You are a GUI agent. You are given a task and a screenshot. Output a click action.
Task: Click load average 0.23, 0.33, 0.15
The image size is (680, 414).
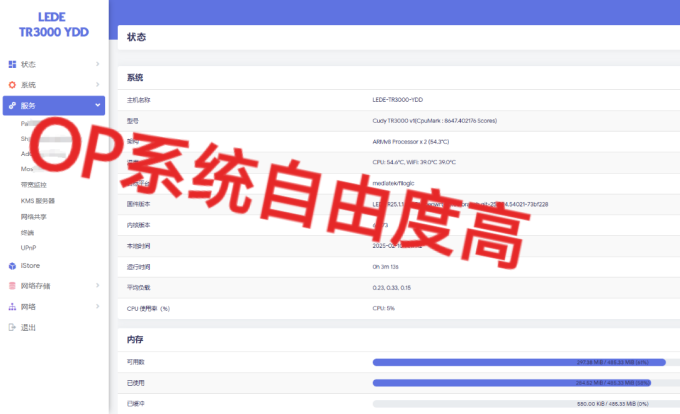coord(392,287)
